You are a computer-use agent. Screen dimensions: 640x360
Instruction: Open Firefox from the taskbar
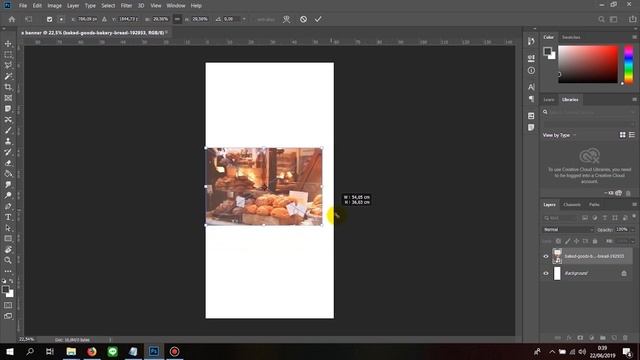(92, 351)
